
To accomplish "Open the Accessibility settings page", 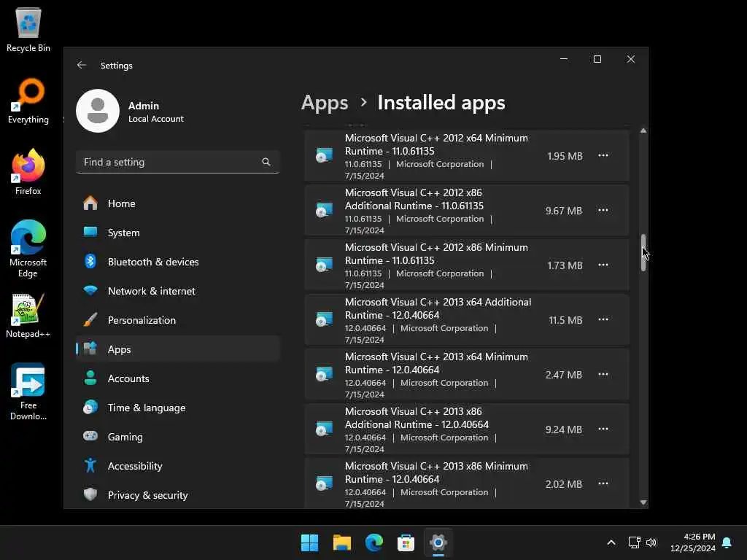I will [x=177, y=466].
